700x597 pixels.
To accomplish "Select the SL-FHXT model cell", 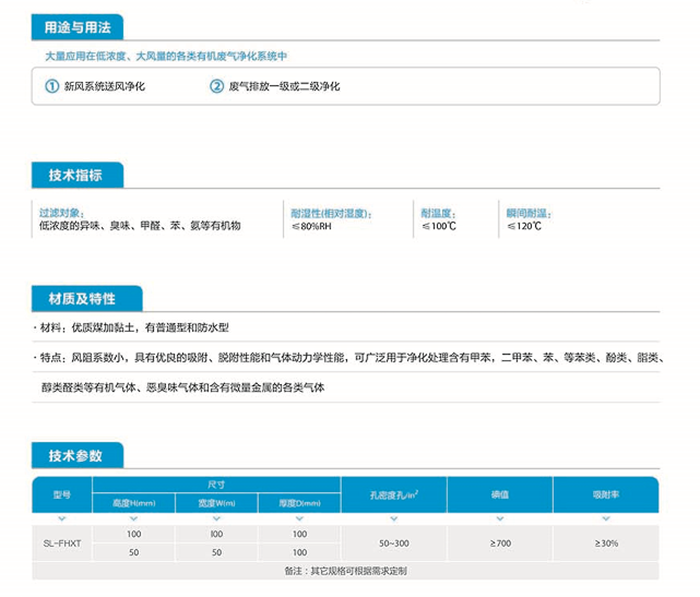I will click(61, 543).
